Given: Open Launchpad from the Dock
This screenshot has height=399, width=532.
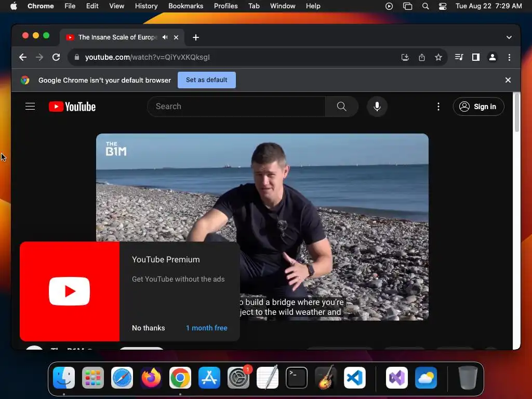Looking at the screenshot, I should 93,378.
